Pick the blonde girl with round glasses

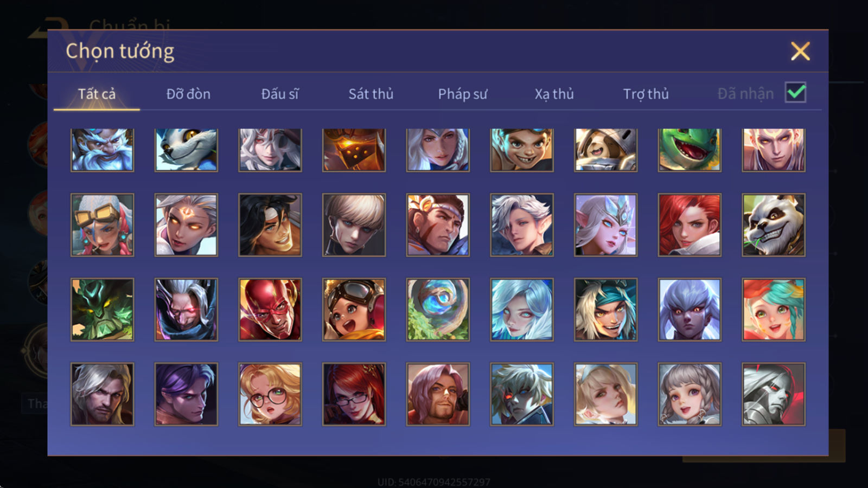270,394
